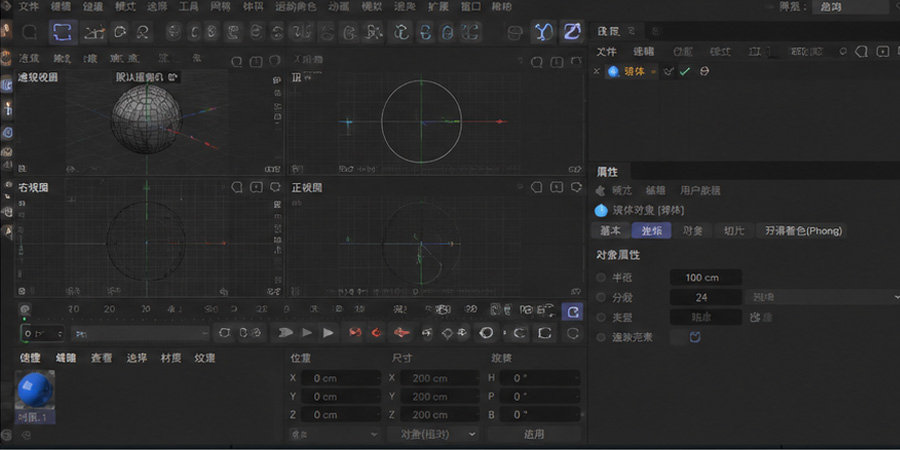Viewport: 900px width, 450px height.
Task: Click the highlighted icon at timeline right end
Action: [572, 312]
